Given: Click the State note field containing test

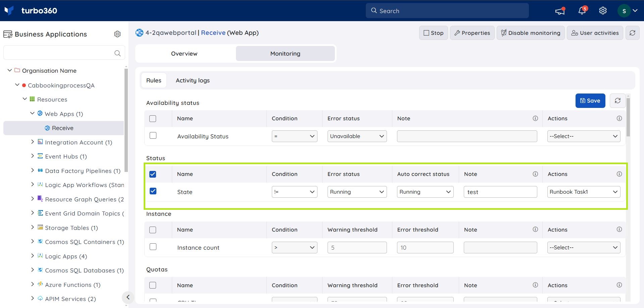Looking at the screenshot, I should pos(500,192).
